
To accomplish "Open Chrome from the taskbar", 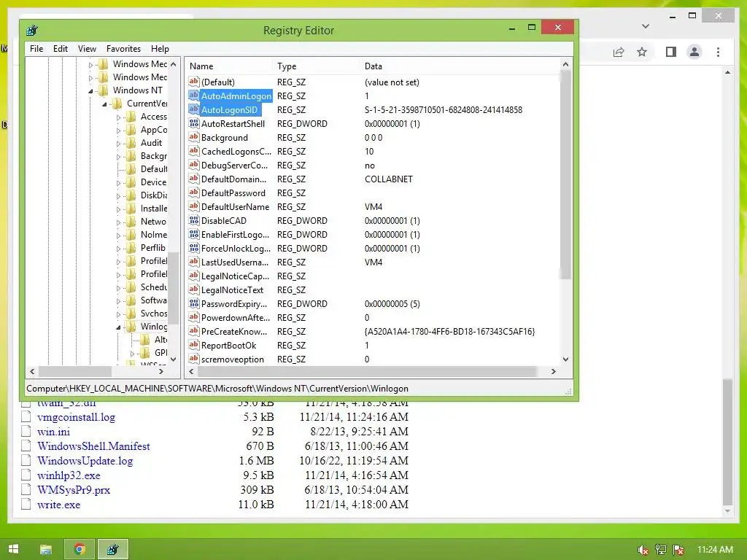I will coord(80,549).
